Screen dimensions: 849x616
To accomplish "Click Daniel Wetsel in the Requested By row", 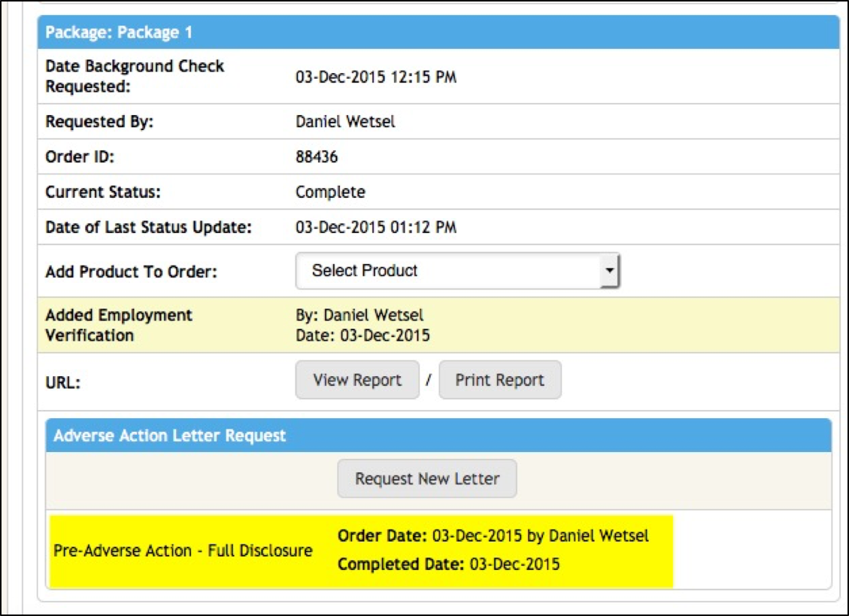I will (x=345, y=122).
